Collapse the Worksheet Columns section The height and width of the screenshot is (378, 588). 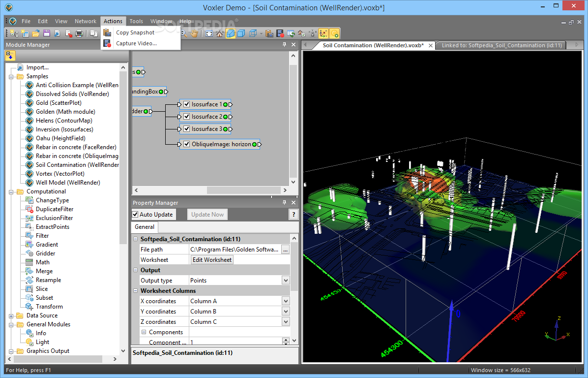coord(135,290)
